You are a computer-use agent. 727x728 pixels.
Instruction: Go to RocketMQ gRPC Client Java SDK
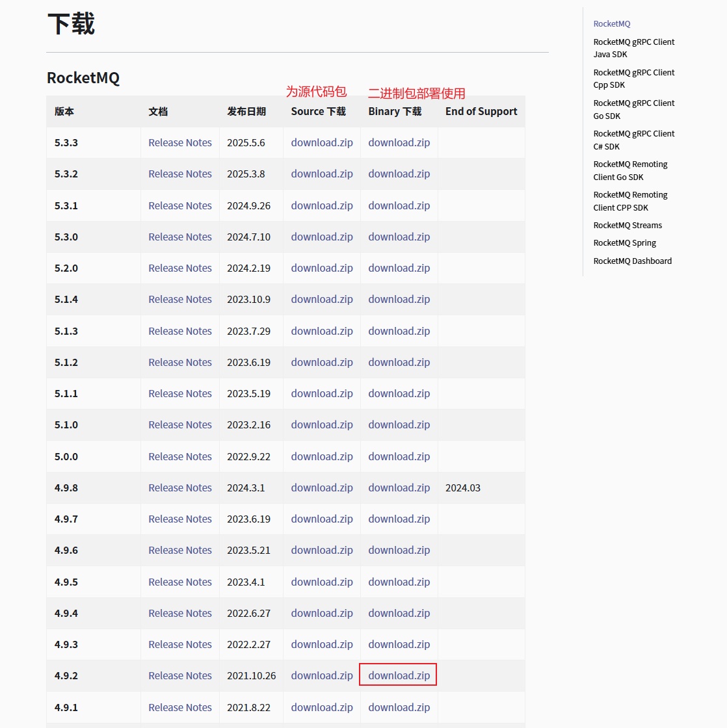(x=633, y=48)
